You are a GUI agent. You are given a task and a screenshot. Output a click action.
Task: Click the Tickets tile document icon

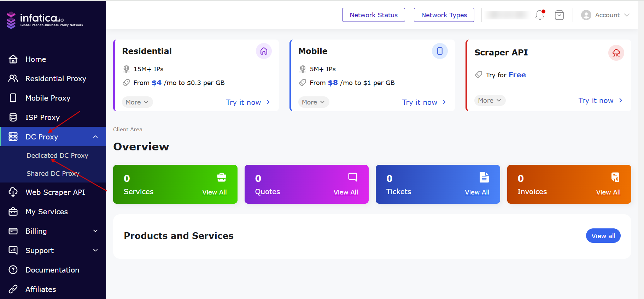484,177
